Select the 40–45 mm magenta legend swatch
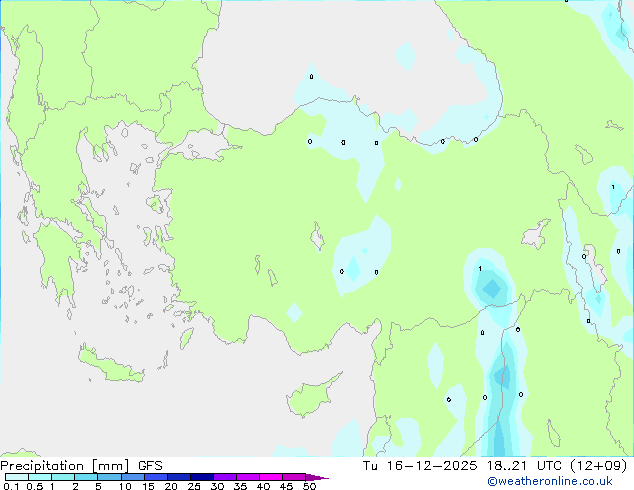The height and width of the screenshot is (490, 634). (x=271, y=477)
